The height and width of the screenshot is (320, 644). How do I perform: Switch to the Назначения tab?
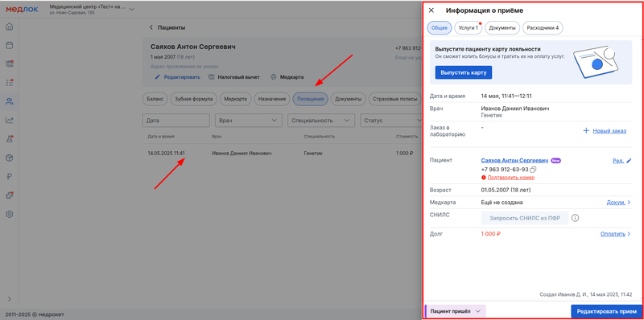(272, 99)
